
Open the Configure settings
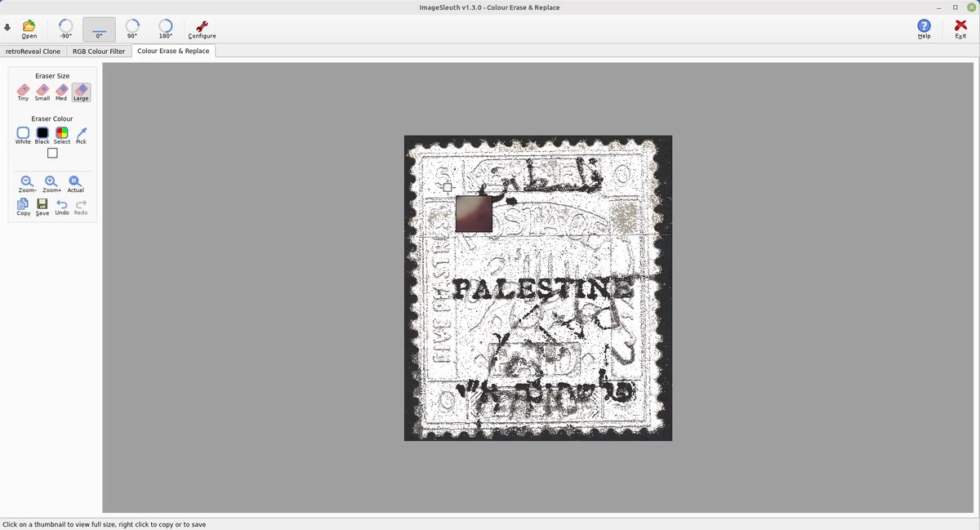[202, 29]
